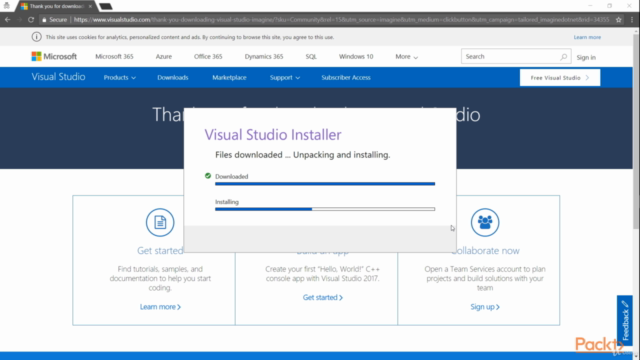Viewport: 640px width, 360px height.
Task: Open the Microsoft 365 menu item
Action: tap(114, 56)
